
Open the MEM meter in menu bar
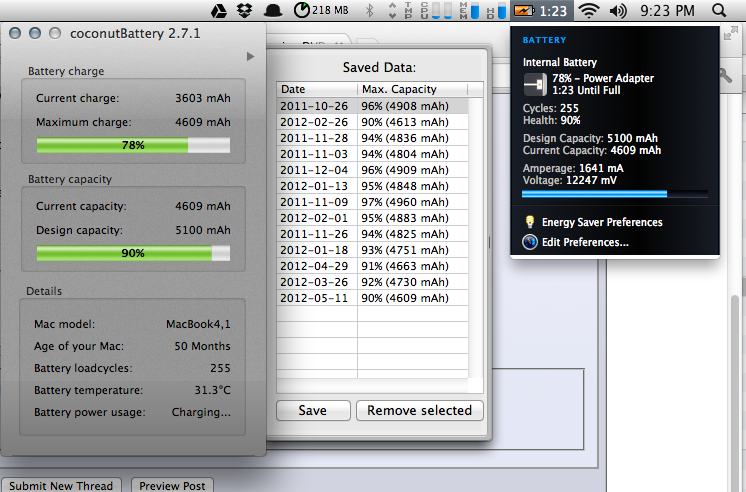tap(469, 10)
